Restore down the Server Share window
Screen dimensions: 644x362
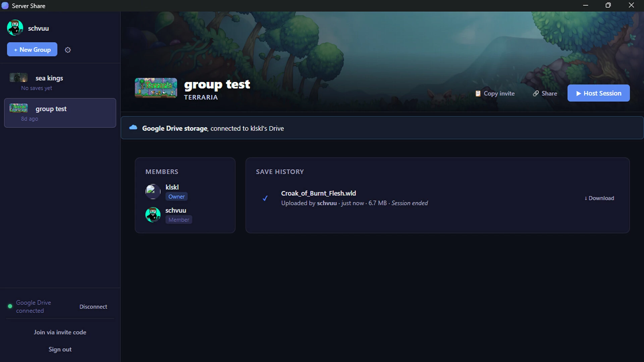click(x=608, y=5)
